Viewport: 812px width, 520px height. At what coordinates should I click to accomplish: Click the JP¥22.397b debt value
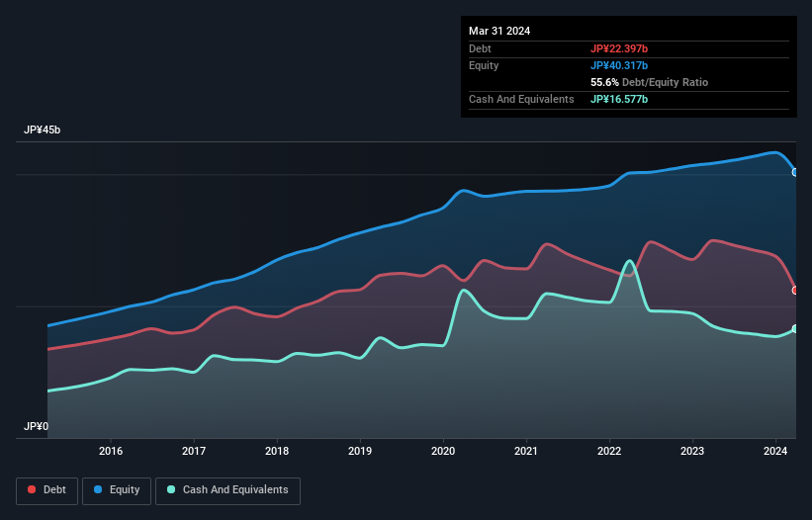coord(619,48)
